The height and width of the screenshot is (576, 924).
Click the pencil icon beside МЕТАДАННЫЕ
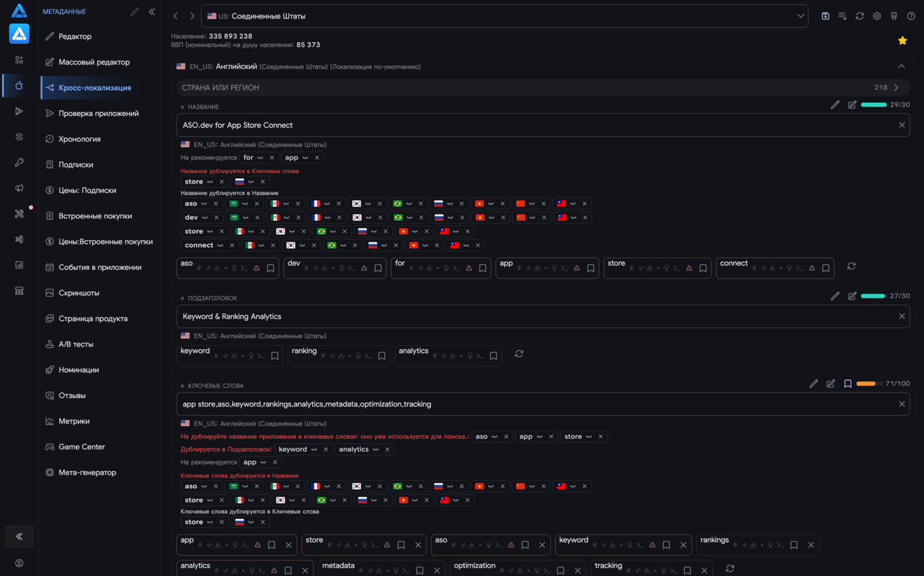(135, 12)
